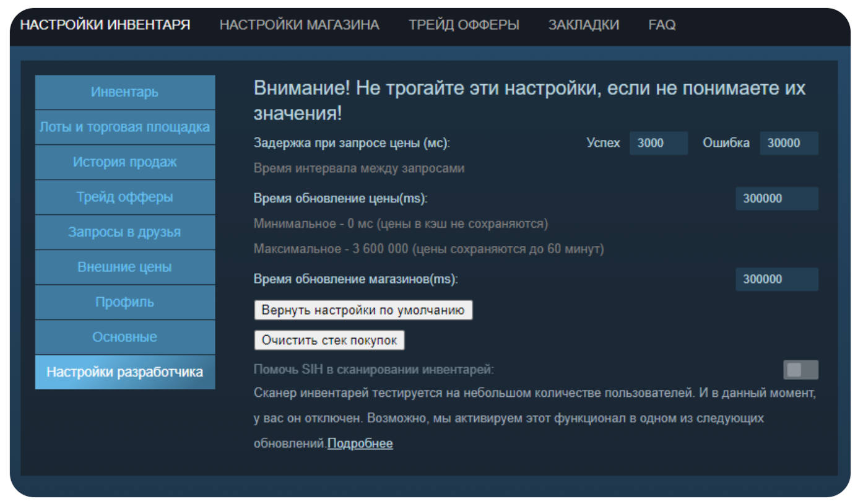
Task: Open the Настройки инвентаря top tab
Action: [105, 25]
